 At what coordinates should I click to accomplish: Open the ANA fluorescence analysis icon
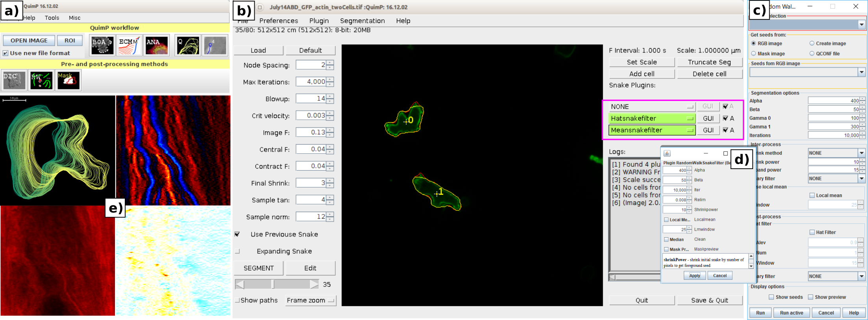[x=157, y=45]
